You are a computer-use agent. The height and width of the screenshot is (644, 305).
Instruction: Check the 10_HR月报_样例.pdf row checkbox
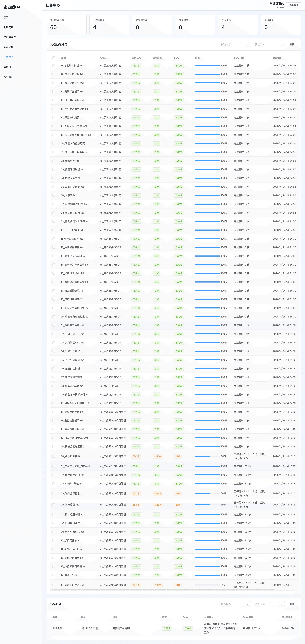point(54,230)
